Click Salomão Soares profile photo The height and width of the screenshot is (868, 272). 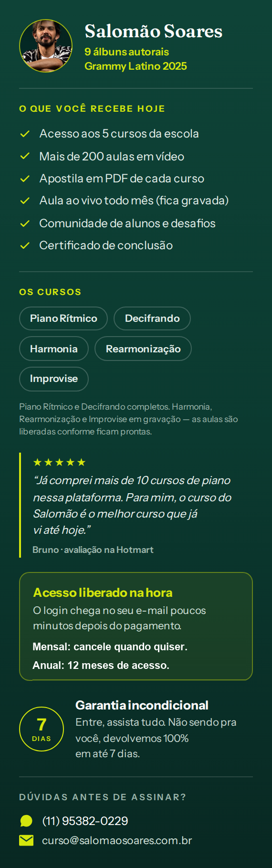tap(46, 46)
